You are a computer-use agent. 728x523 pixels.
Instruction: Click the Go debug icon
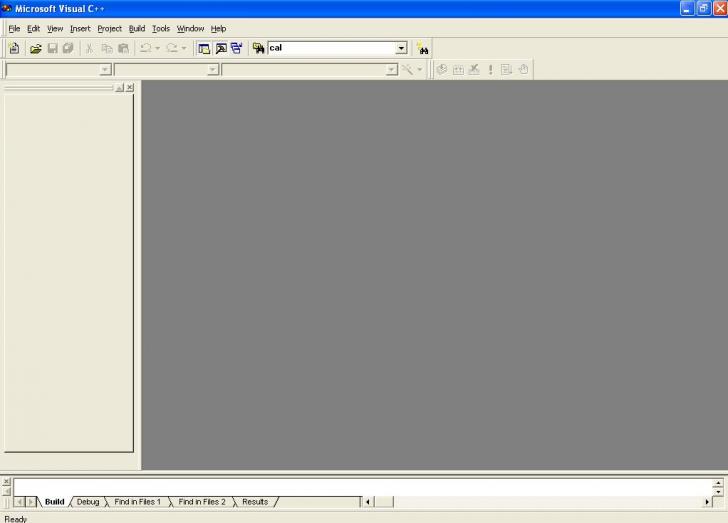point(507,70)
